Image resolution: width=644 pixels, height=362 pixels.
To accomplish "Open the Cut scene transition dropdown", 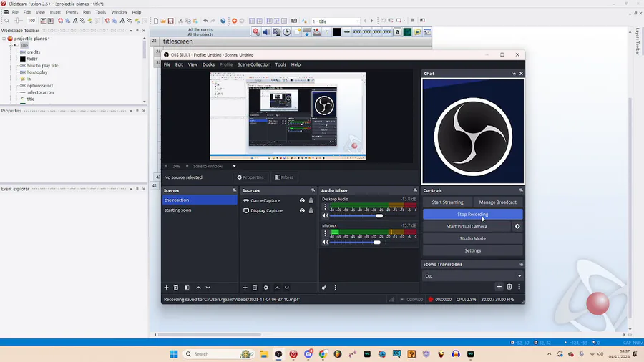I will tap(472, 275).
